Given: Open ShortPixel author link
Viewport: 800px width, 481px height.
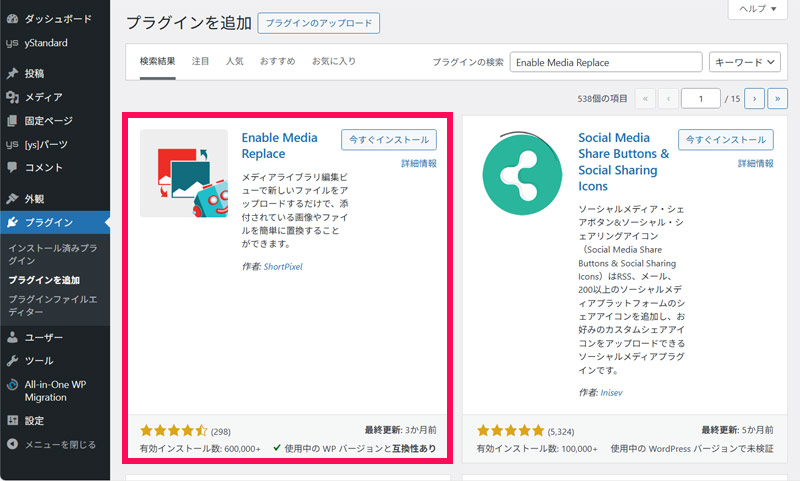Looking at the screenshot, I should tap(283, 266).
